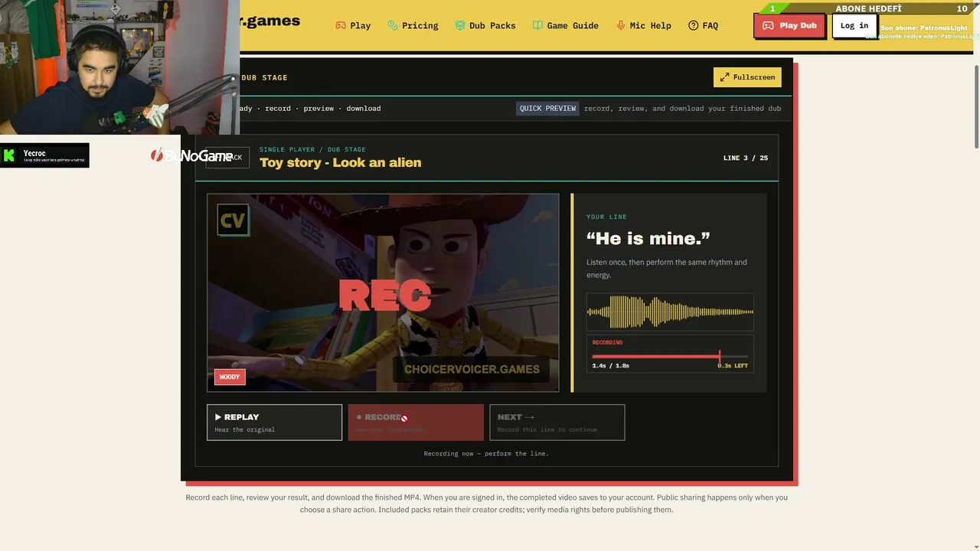This screenshot has height=551, width=980.
Task: Replay to hear the original line
Action: click(x=274, y=422)
